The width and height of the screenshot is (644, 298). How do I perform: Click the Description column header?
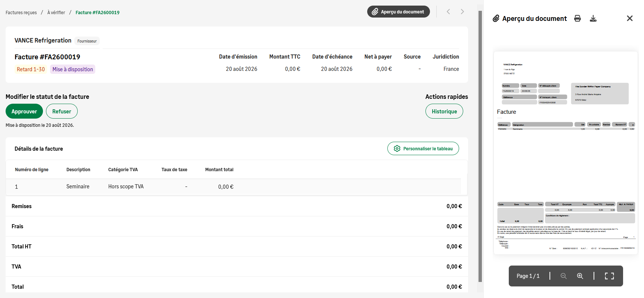(78, 170)
